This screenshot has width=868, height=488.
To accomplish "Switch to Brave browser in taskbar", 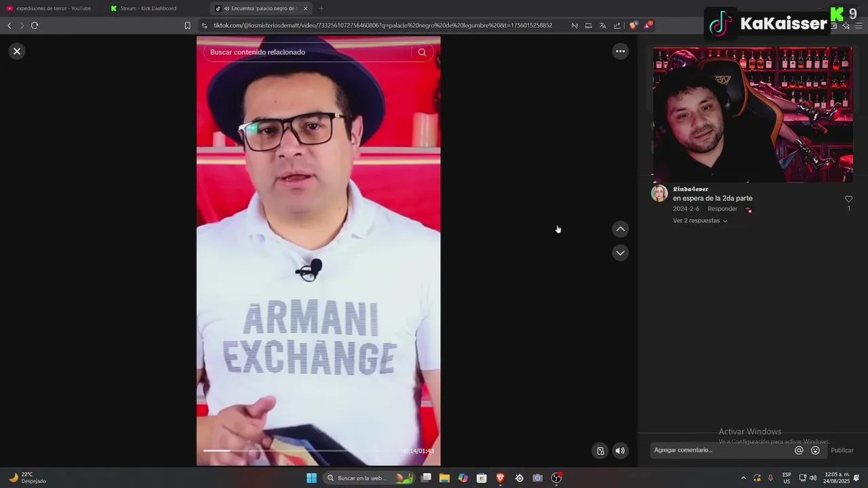I will 500,478.
